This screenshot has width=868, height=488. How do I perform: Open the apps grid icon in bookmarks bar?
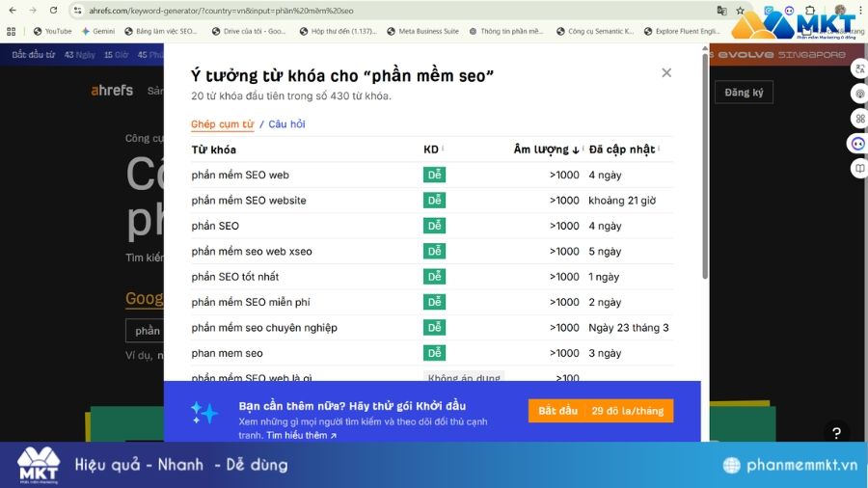pyautogui.click(x=11, y=32)
